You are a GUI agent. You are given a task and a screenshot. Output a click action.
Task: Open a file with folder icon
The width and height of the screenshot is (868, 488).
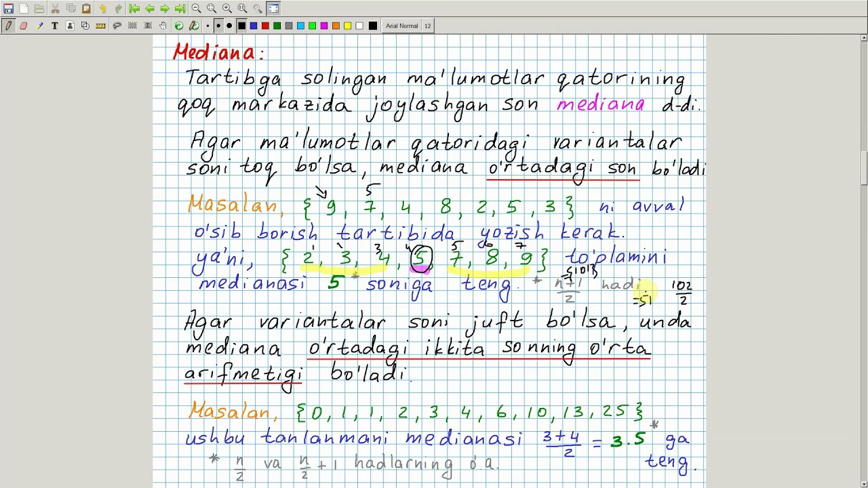coord(39,9)
